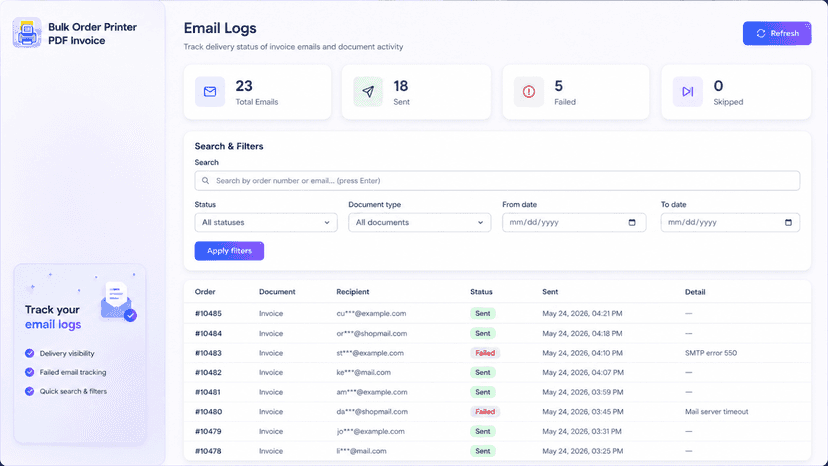Click recipient li***@mail.com
The height and width of the screenshot is (466, 828).
361,451
